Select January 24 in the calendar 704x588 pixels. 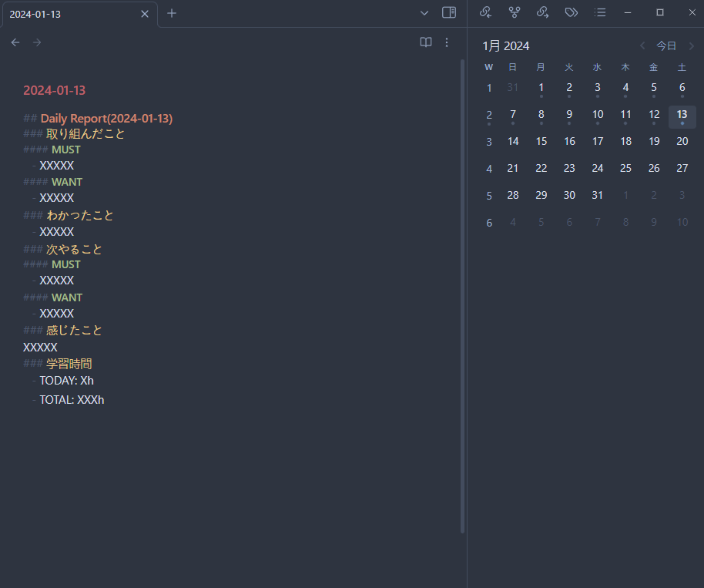coord(597,169)
